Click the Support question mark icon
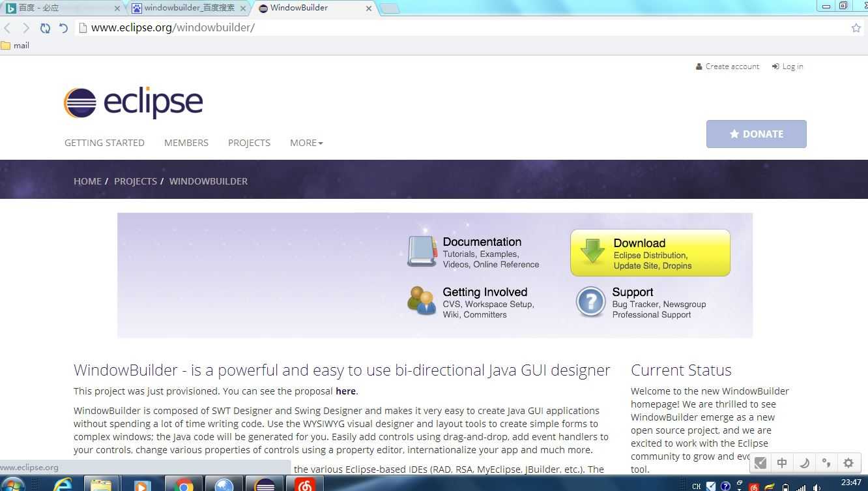 591,303
